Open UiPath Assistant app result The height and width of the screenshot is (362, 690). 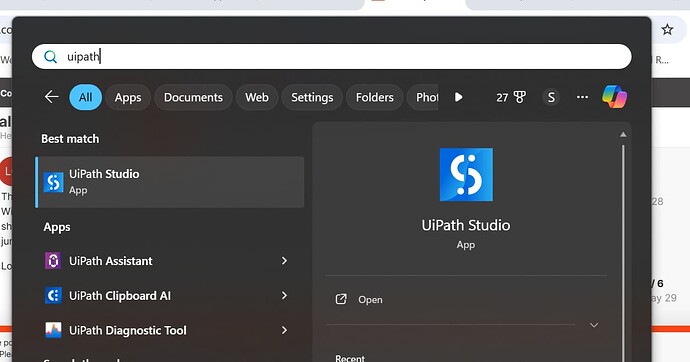point(169,261)
